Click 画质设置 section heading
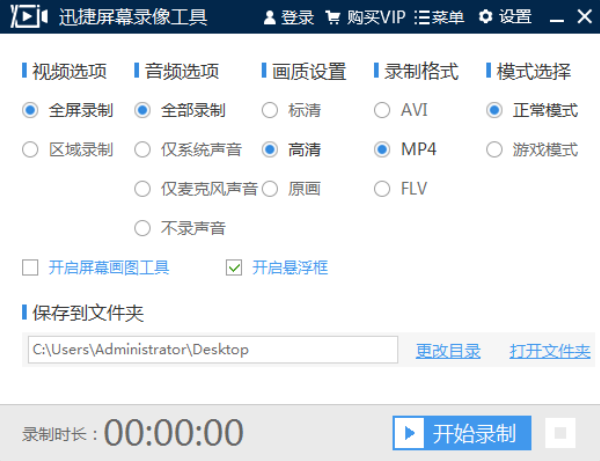600x461 pixels. coord(309,72)
